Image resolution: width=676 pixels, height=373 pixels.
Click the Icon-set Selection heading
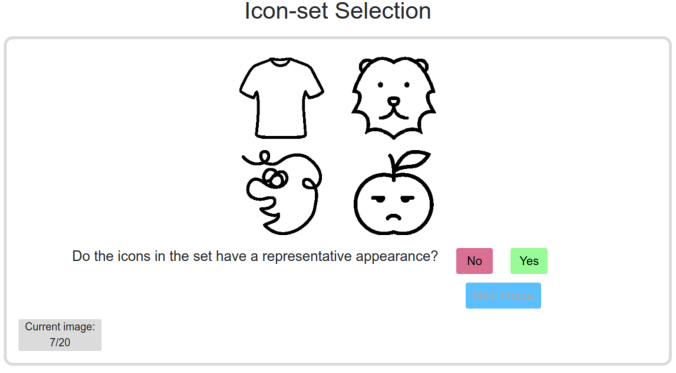(x=338, y=11)
